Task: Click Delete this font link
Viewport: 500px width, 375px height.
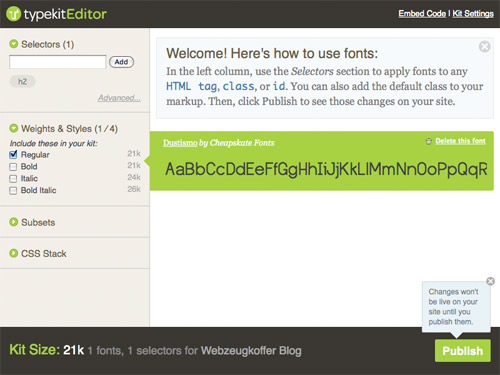Action: [x=460, y=141]
